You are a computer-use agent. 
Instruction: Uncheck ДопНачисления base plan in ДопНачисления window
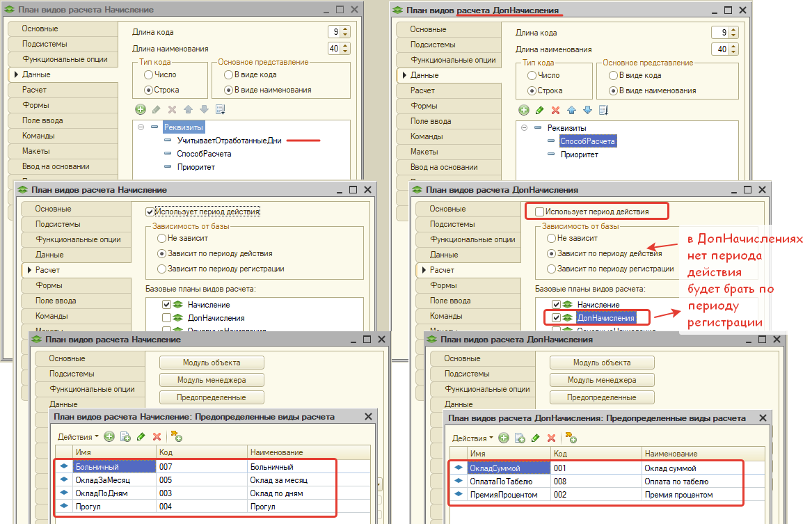[x=556, y=317]
